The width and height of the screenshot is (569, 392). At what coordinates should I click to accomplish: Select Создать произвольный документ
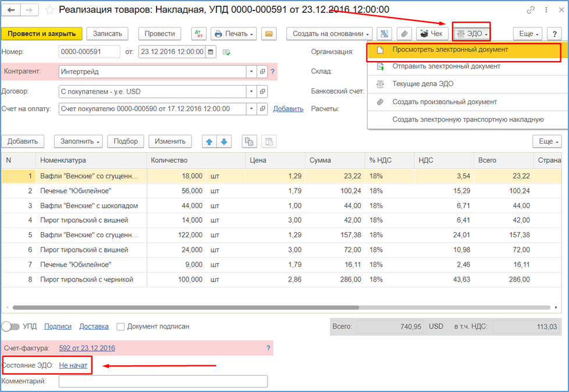pos(467,102)
